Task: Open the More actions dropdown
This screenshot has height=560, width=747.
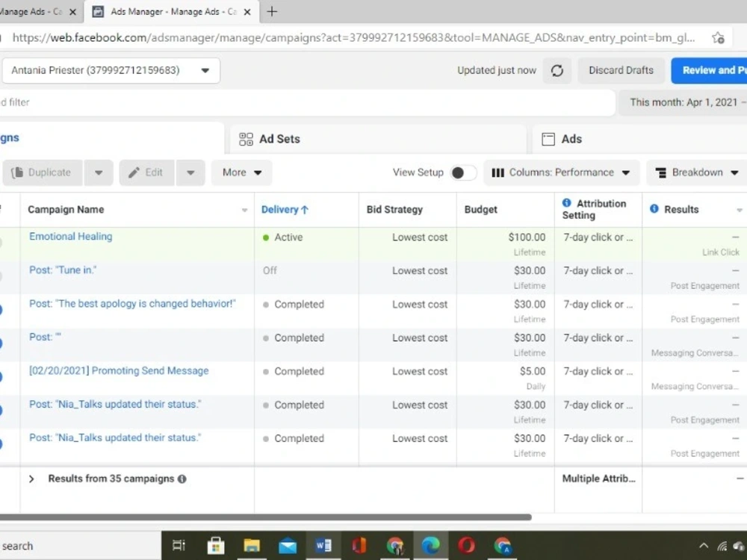Action: [x=241, y=172]
